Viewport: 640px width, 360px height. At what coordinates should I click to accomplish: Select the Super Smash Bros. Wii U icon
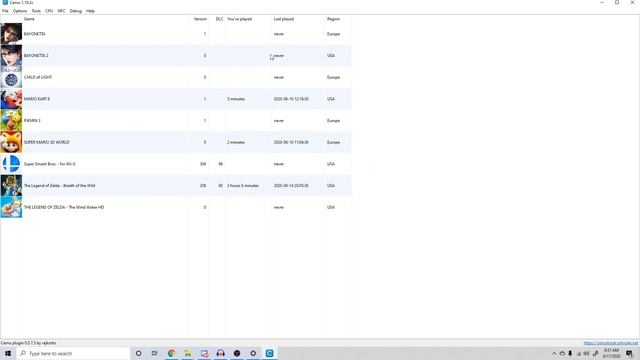tap(11, 164)
